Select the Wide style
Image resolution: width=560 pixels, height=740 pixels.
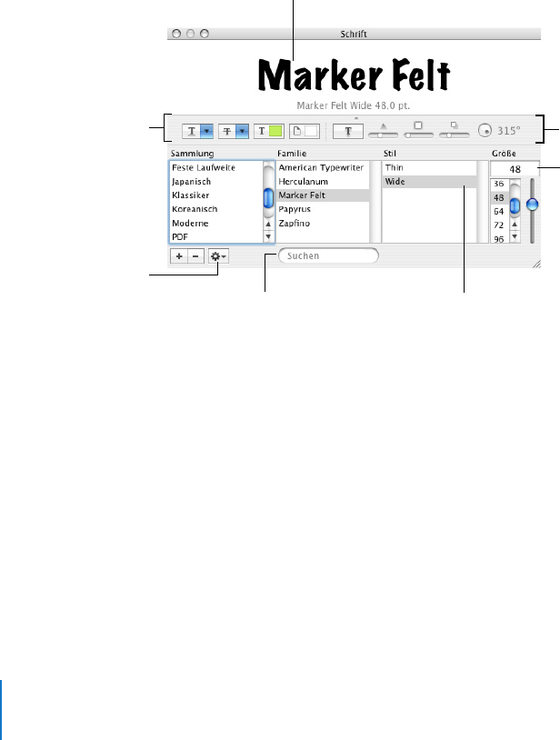[x=429, y=182]
